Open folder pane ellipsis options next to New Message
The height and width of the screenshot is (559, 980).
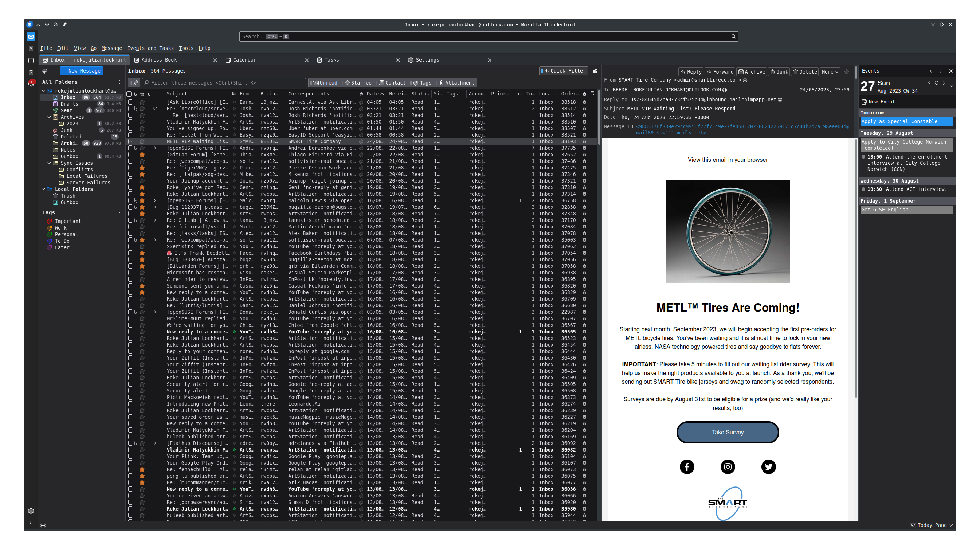click(118, 71)
